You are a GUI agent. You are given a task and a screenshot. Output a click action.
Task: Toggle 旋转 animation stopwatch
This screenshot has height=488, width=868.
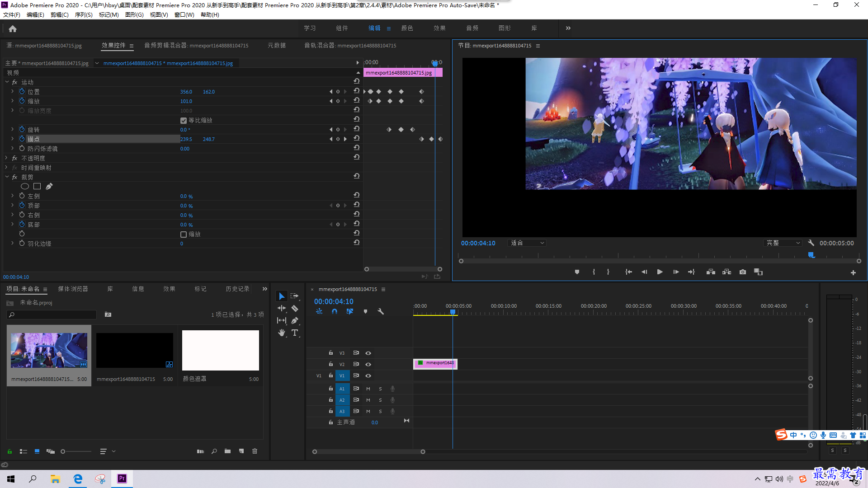[22, 129]
